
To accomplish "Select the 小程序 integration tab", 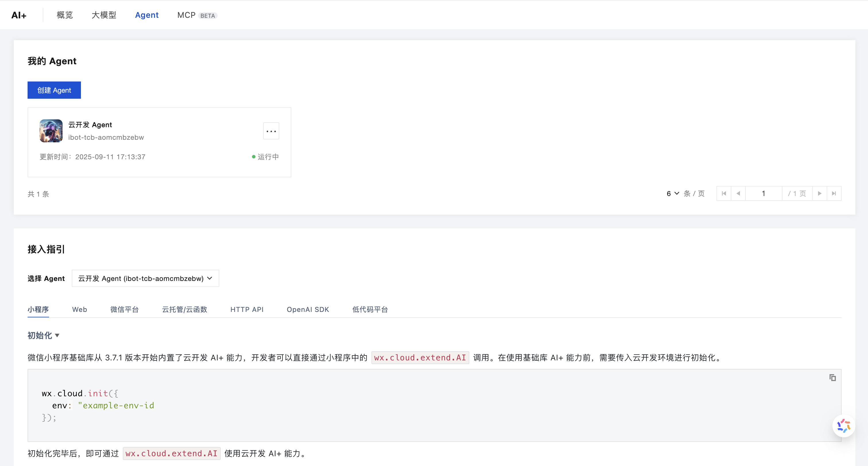I will pos(38,309).
